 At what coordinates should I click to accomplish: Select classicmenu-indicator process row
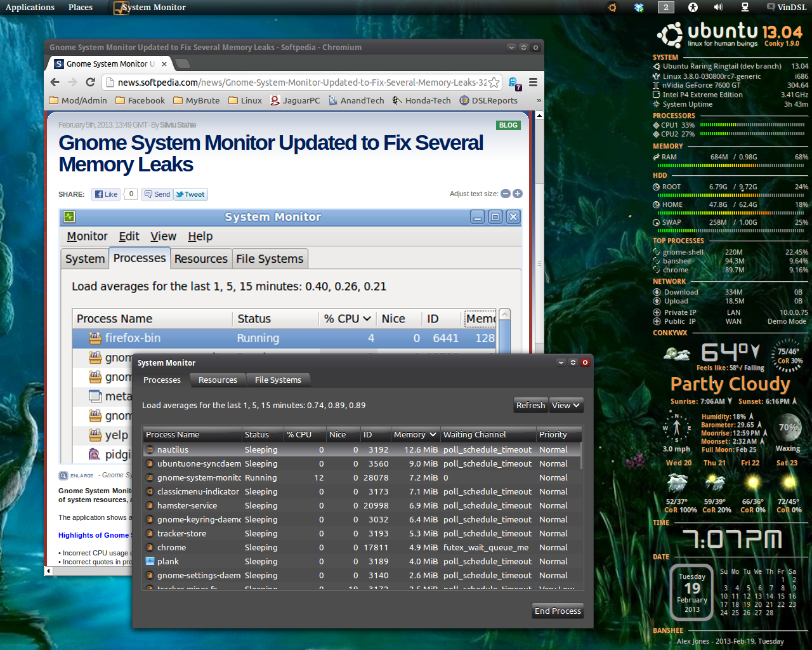[x=362, y=491]
